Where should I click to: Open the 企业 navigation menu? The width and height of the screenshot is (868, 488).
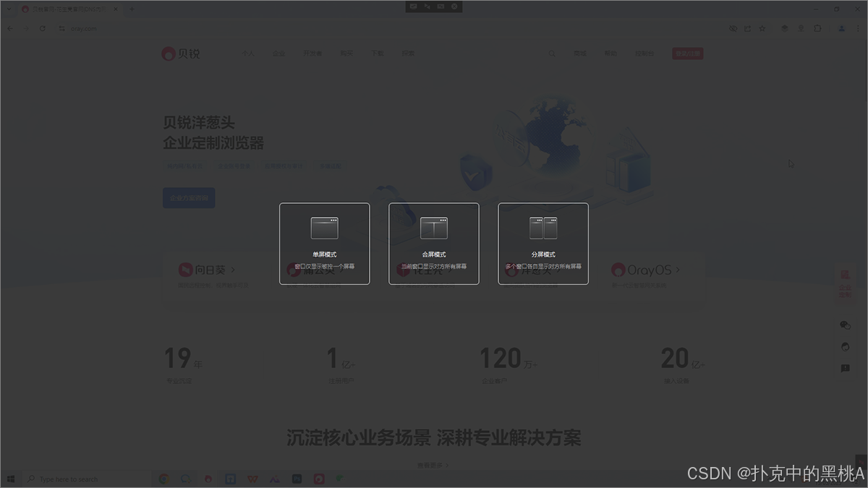(279, 53)
